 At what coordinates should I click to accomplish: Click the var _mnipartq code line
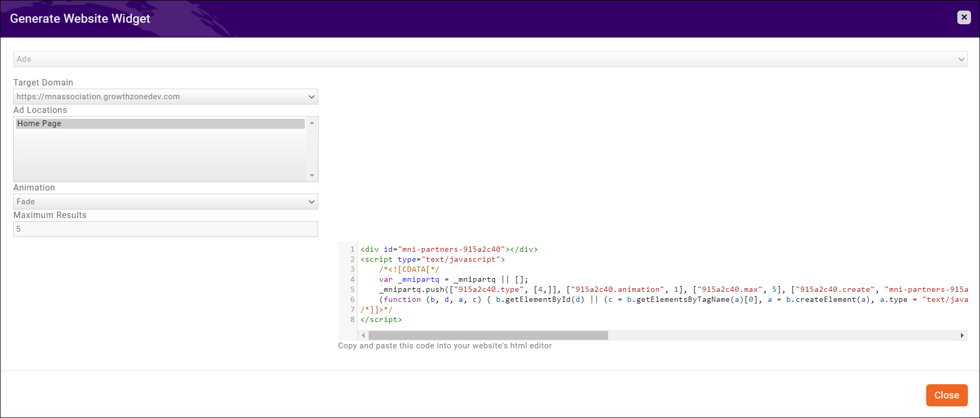[453, 279]
